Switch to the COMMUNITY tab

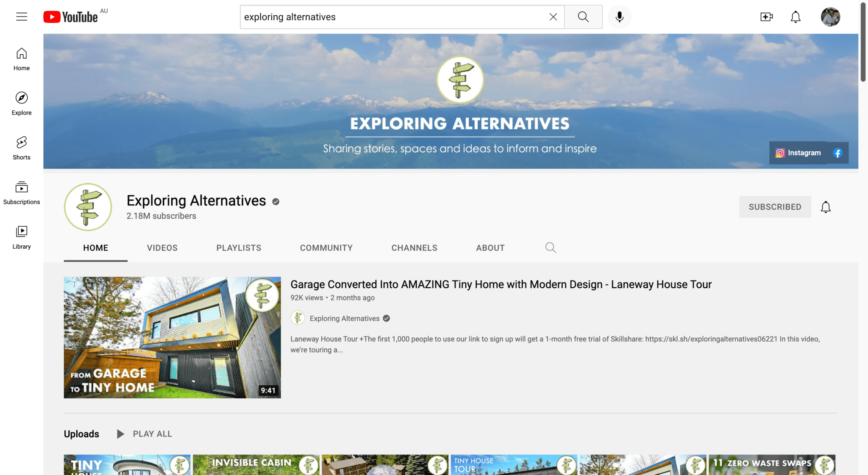tap(326, 248)
